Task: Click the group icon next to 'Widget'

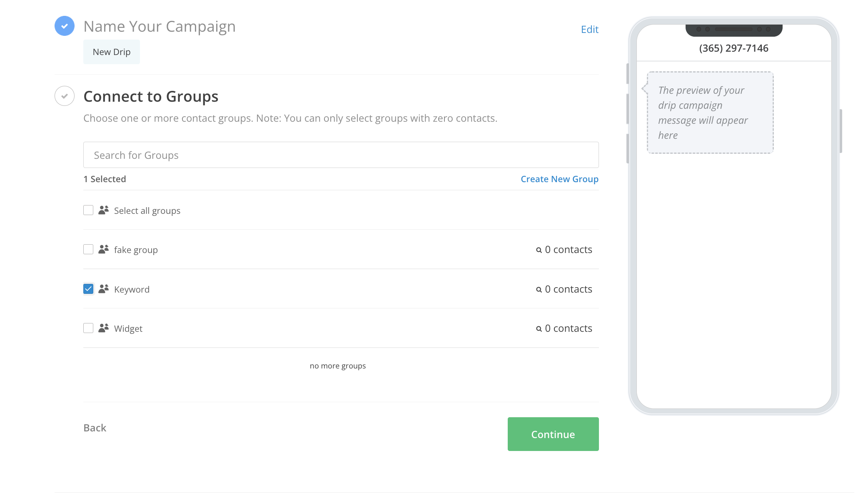Action: point(103,328)
